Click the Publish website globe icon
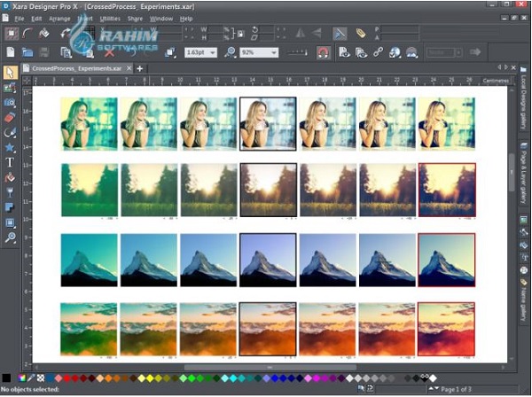This screenshot has height=397, width=532. [x=395, y=52]
